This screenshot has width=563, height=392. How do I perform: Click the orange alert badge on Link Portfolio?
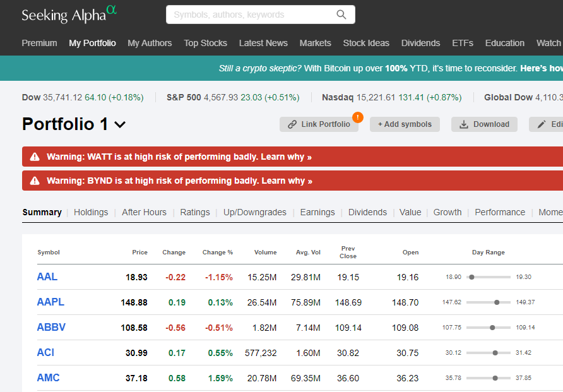(x=358, y=117)
